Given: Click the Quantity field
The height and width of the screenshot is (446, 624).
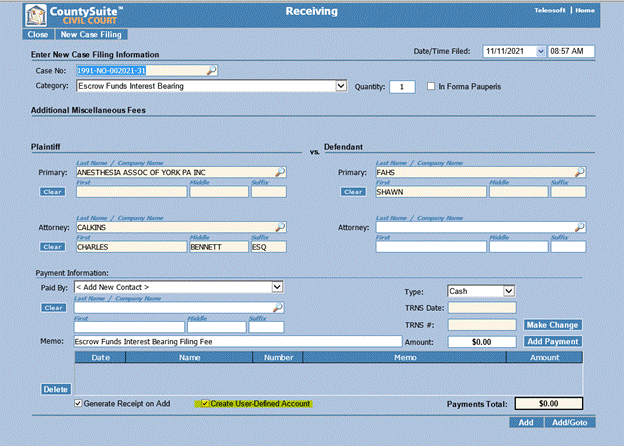Looking at the screenshot, I should click(402, 87).
